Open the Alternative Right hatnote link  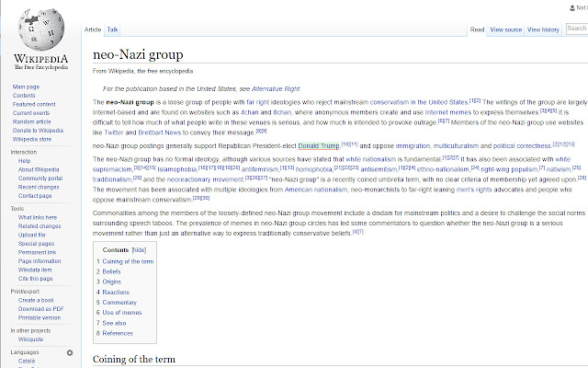(276, 89)
